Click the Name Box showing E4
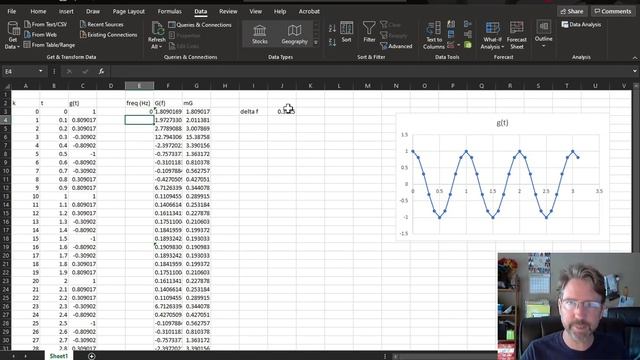This screenshot has height=360, width=640. pos(20,71)
